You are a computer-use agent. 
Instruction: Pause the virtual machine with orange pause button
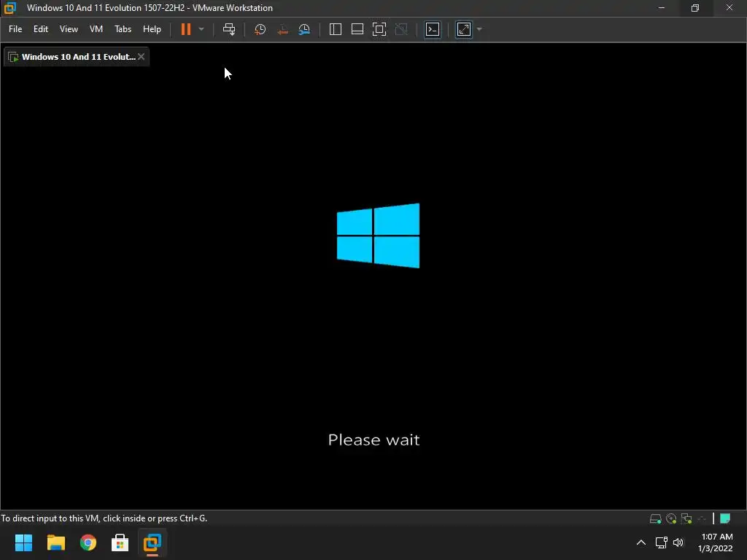coord(186,29)
